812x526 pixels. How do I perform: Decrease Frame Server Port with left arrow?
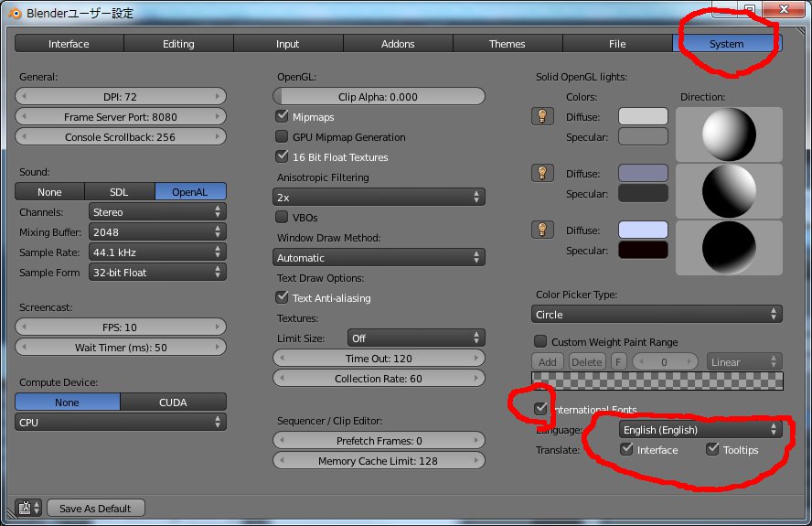coord(23,116)
